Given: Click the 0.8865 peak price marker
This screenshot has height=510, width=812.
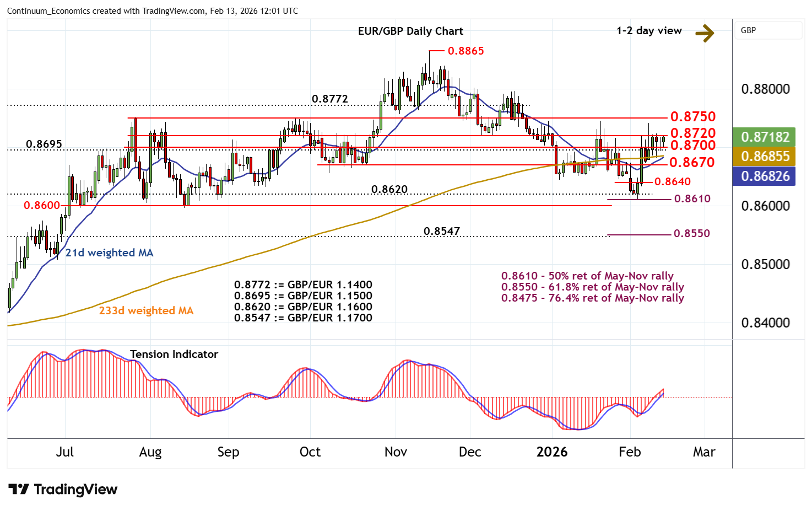Looking at the screenshot, I should [x=465, y=51].
